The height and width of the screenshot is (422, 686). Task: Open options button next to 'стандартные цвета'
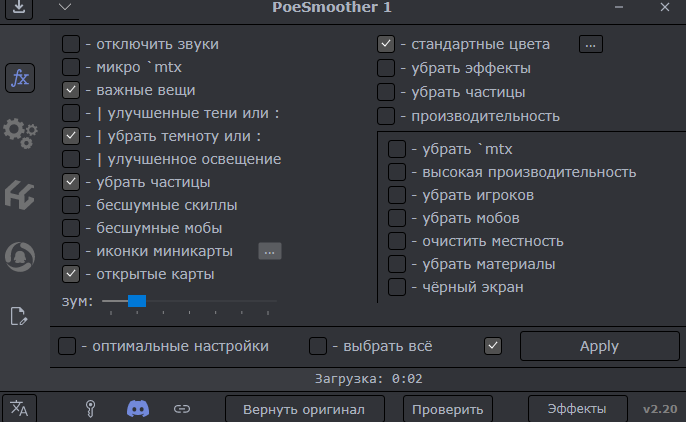pos(591,45)
